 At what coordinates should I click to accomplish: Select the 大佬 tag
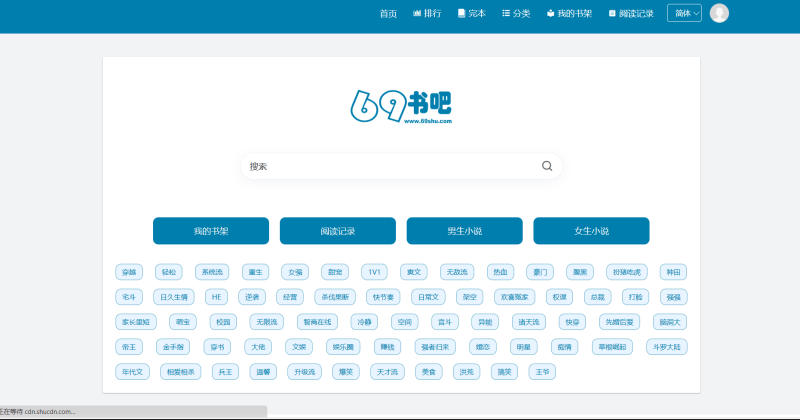pos(258,347)
